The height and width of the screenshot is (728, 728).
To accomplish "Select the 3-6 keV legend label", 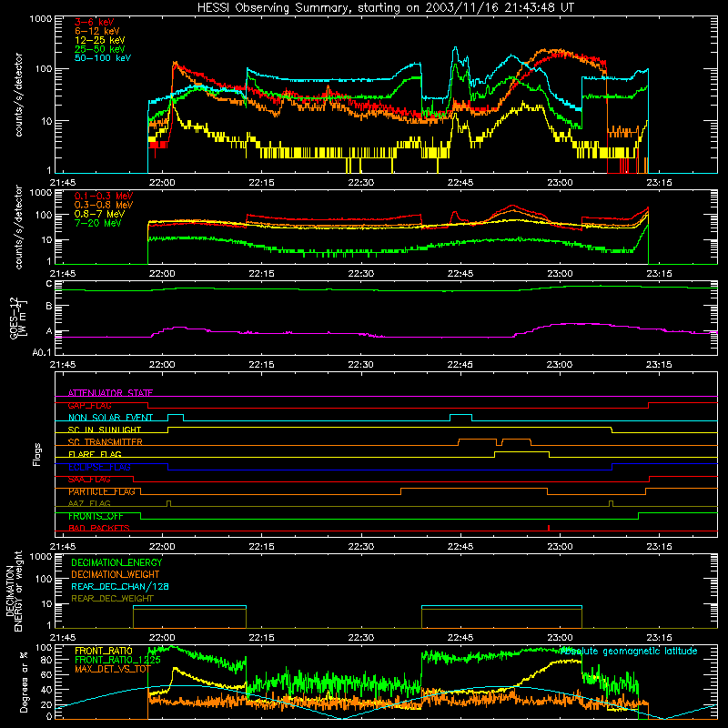I will [95, 22].
